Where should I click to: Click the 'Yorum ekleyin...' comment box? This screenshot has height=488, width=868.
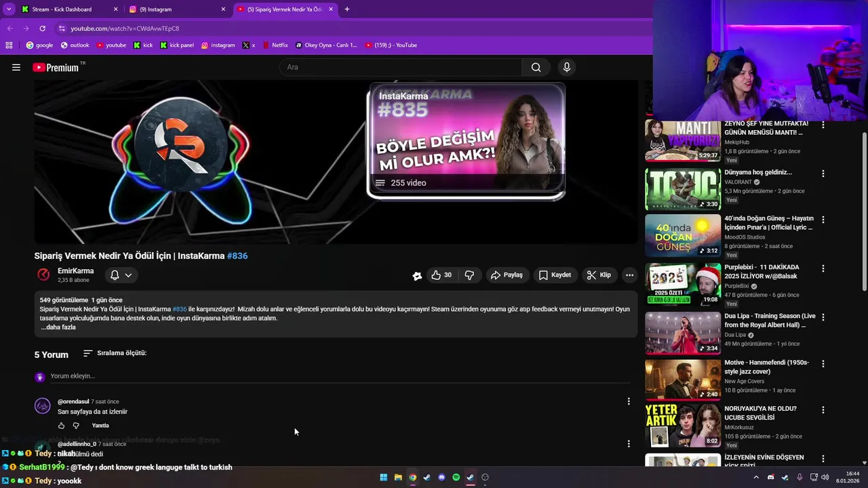pyautogui.click(x=339, y=376)
